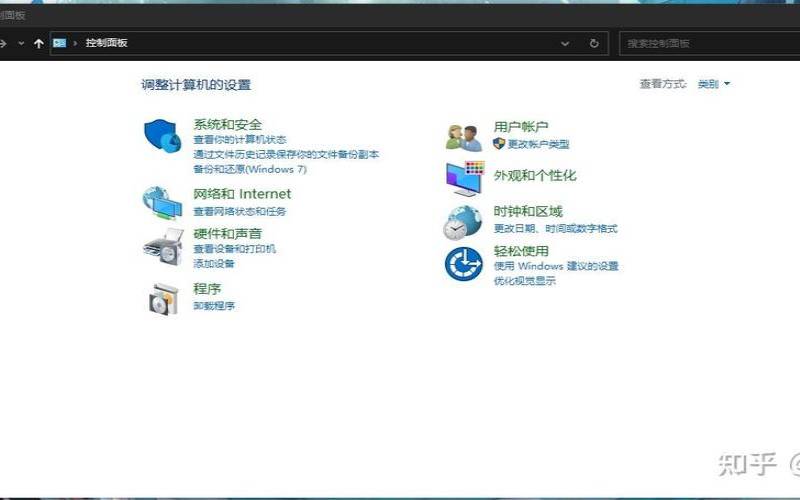Image resolution: width=800 pixels, height=500 pixels.
Task: Open the 程序 disc box icon
Action: tap(164, 298)
